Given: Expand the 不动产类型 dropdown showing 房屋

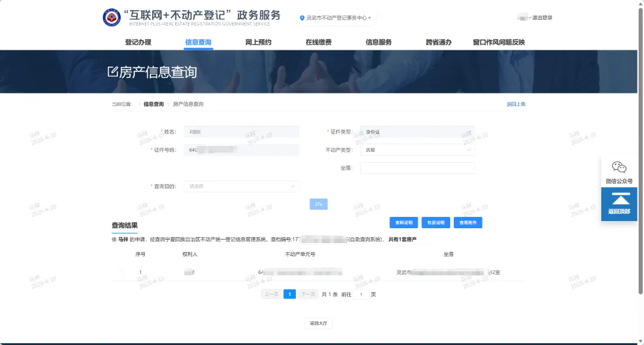Looking at the screenshot, I should tap(417, 150).
